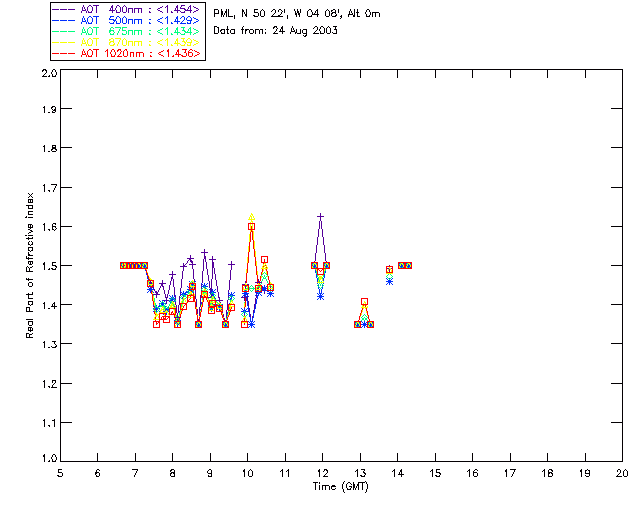640x512 pixels.
Task: Click the green dashed line sample in legend
Action: click(x=64, y=31)
